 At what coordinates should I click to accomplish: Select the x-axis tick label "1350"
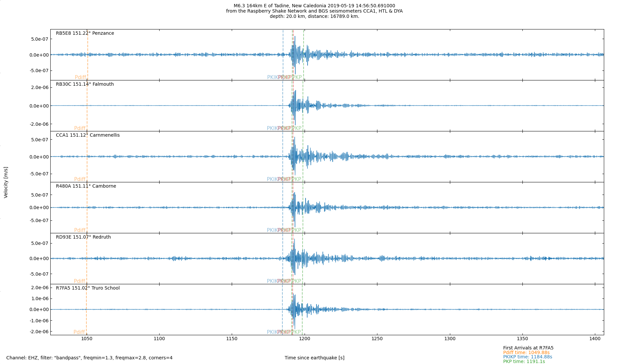pyautogui.click(x=522, y=339)
